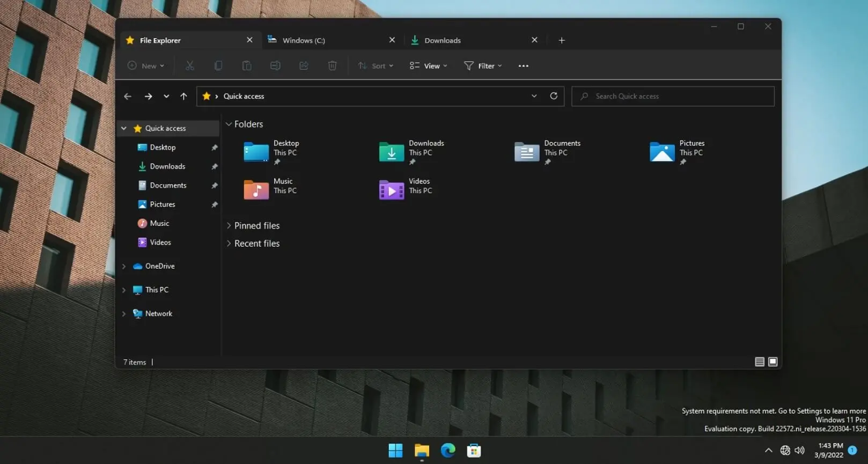
Task: Open the See more ellipsis menu
Action: [x=523, y=65]
